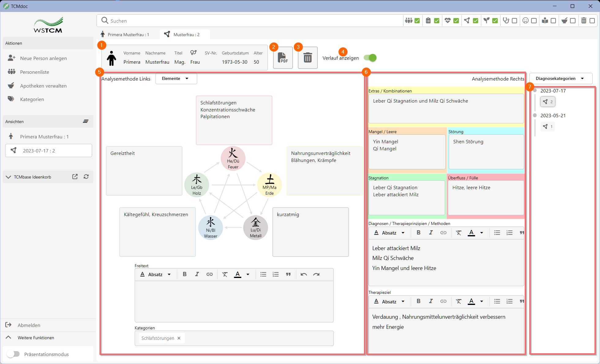Click the PDF export icon
The height and width of the screenshot is (364, 600).
[283, 58]
